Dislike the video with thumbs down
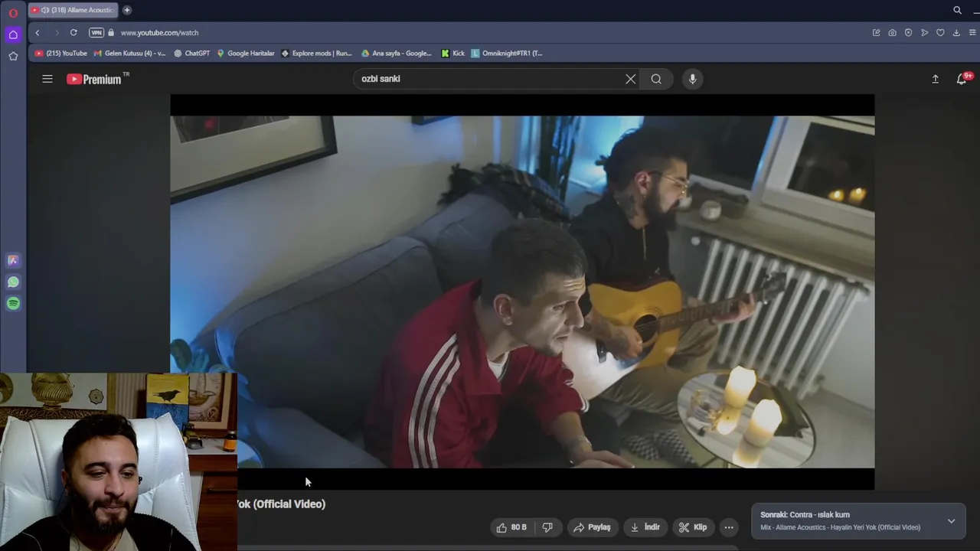This screenshot has width=980, height=551. (x=547, y=527)
